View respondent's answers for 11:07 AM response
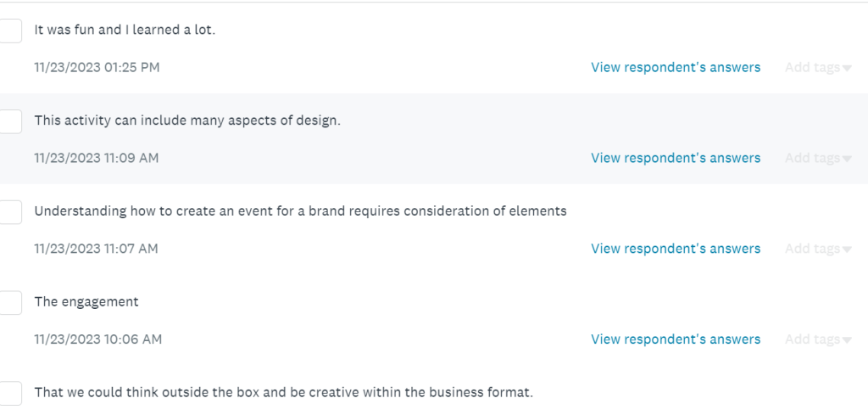Image resolution: width=868 pixels, height=415 pixels. [676, 249]
